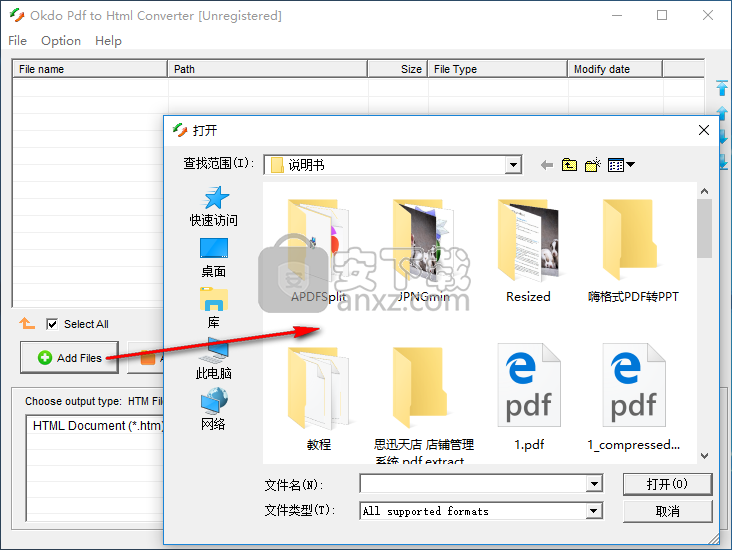Select the 教程 folder

[x=318, y=398]
